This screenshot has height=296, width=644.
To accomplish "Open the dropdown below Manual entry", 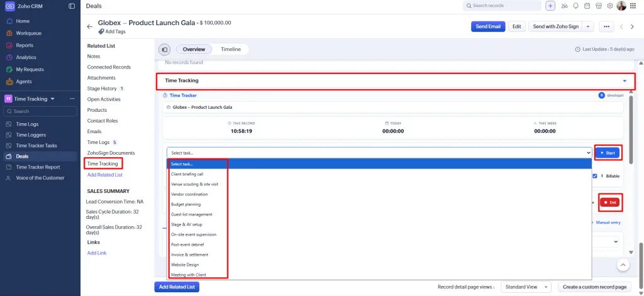I will [615, 242].
